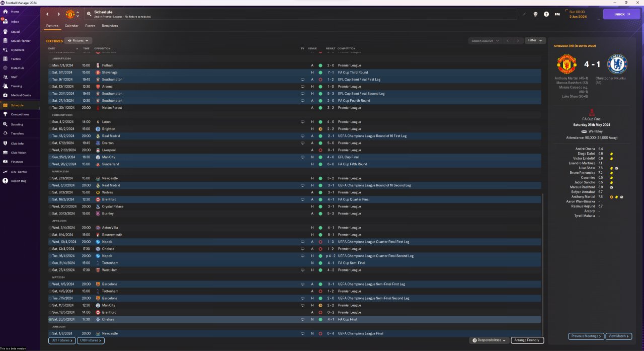The width and height of the screenshot is (644, 351).
Task: Open the Club Vision icon
Action: coord(5,153)
